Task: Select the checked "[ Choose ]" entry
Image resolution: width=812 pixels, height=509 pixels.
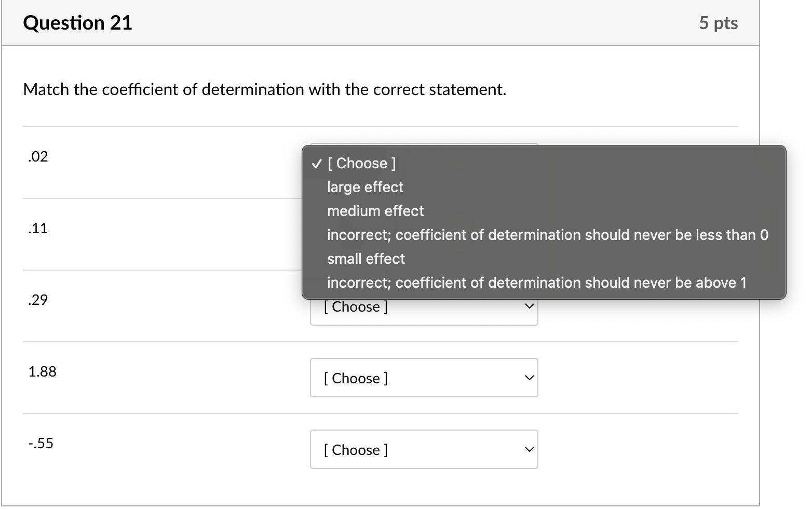Action: click(361, 163)
